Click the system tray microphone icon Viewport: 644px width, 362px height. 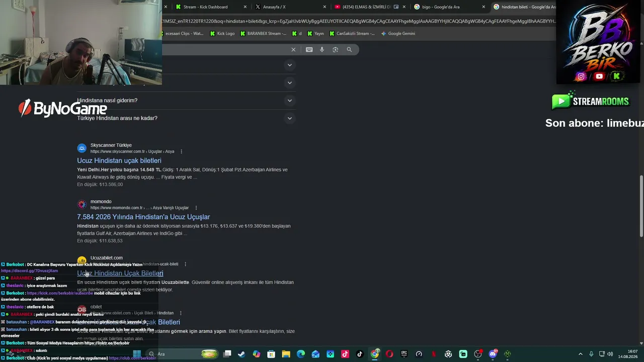click(591, 354)
